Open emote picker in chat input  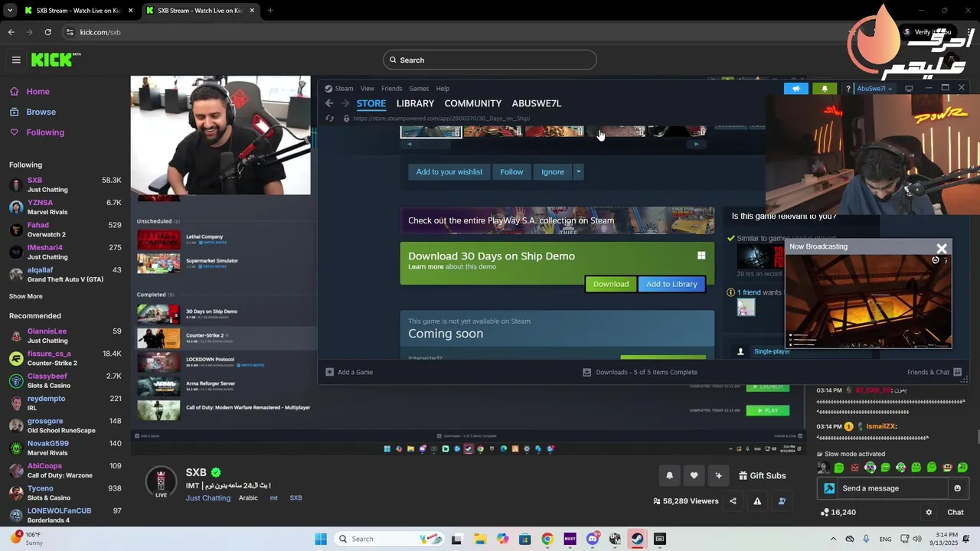pyautogui.click(x=957, y=488)
